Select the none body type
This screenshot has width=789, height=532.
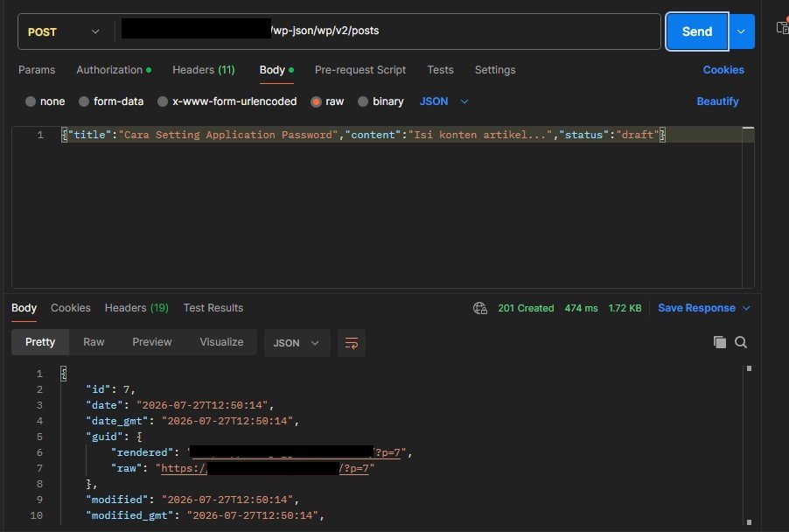coord(45,101)
